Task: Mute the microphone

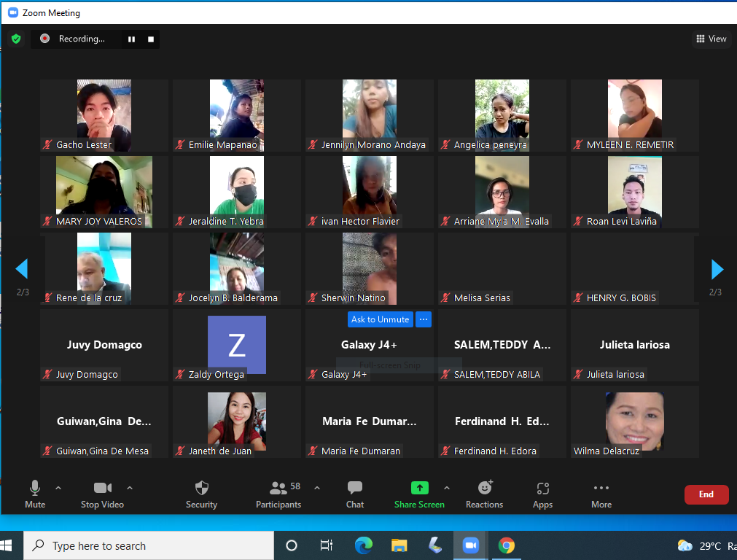Action: pos(35,489)
